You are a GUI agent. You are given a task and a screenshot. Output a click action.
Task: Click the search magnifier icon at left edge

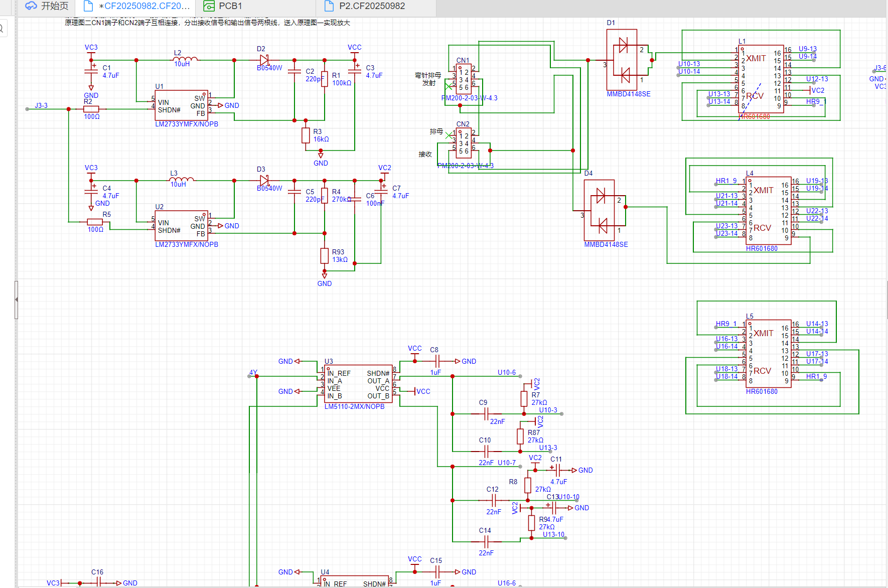[x=2, y=29]
